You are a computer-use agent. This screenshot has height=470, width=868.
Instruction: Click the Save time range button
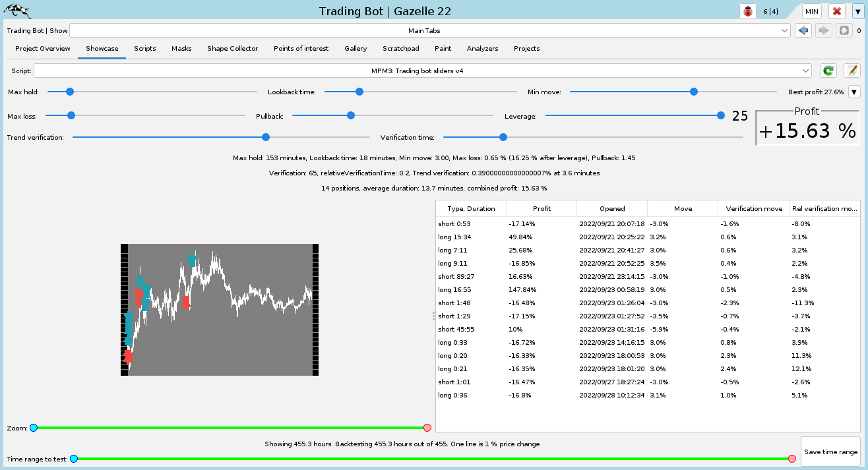tap(830, 452)
